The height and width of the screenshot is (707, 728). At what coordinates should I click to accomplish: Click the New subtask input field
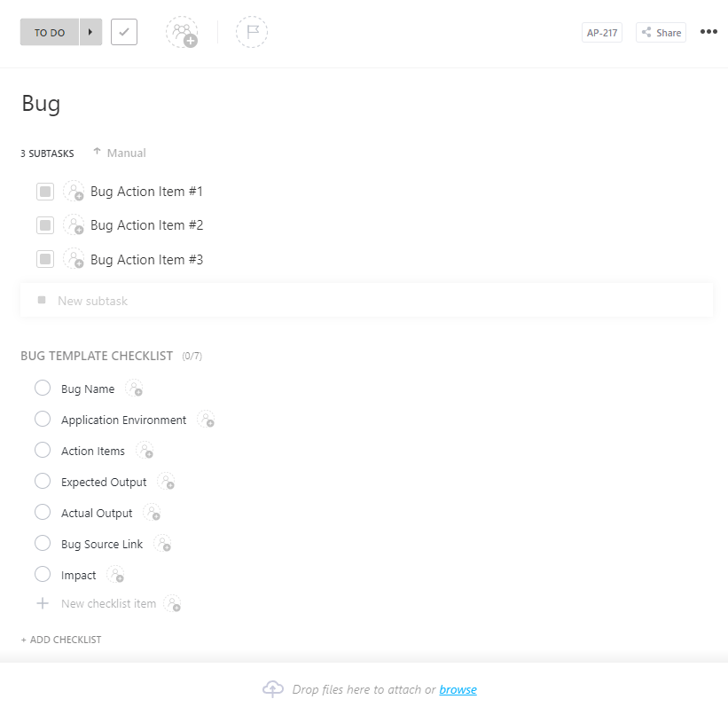pyautogui.click(x=366, y=301)
